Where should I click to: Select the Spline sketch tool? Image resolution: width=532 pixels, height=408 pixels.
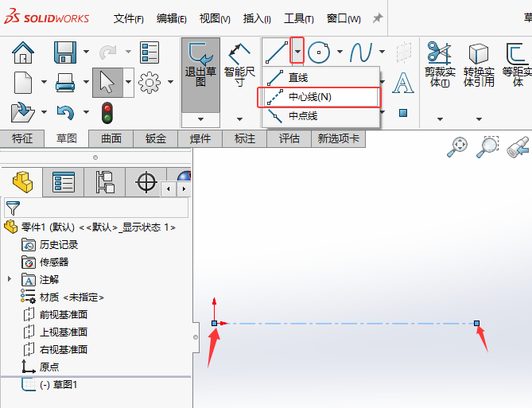tap(361, 52)
